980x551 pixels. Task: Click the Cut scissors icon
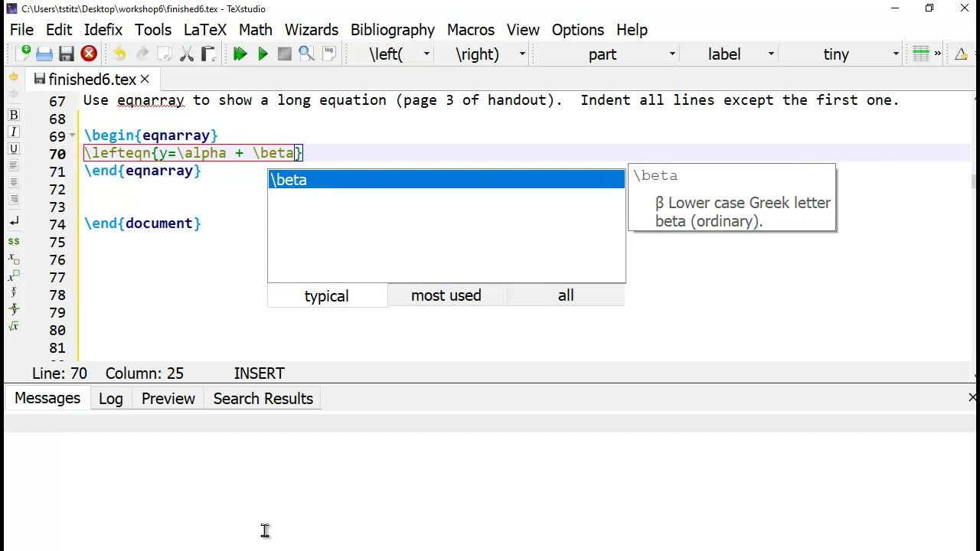point(186,54)
